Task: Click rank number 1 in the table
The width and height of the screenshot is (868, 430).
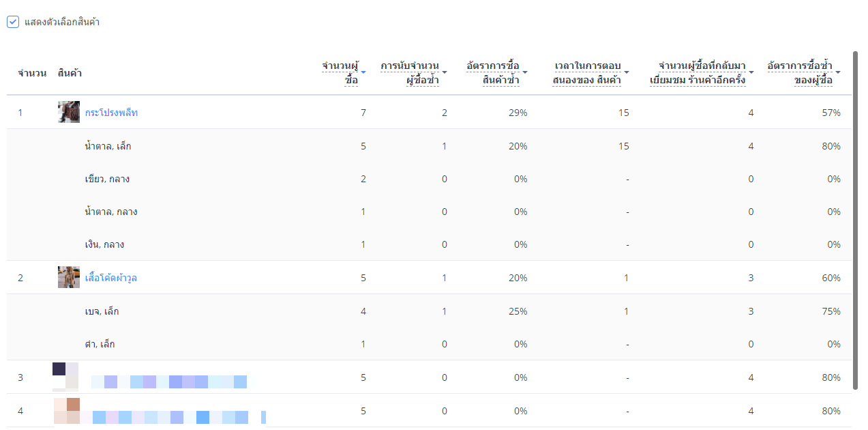Action: pos(20,113)
